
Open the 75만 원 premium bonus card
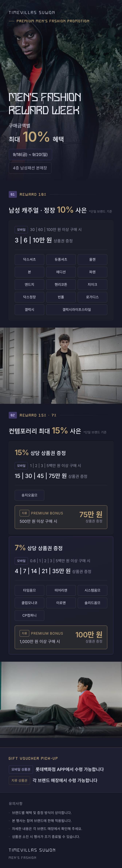click(61, 517)
